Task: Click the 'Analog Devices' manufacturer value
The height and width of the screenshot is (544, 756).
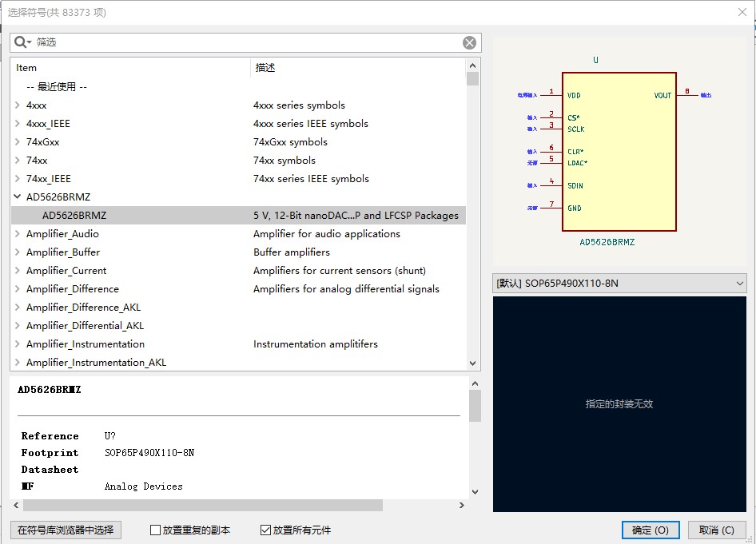Action: coord(144,486)
